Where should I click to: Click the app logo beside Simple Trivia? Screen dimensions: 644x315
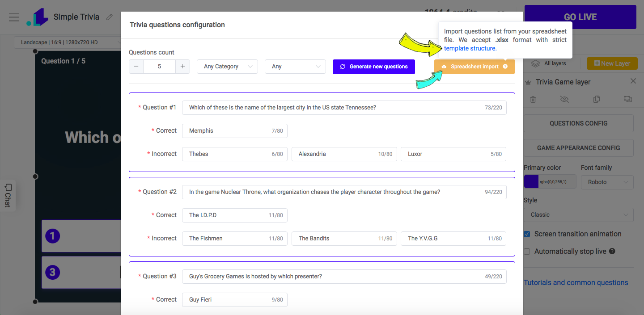[37, 17]
